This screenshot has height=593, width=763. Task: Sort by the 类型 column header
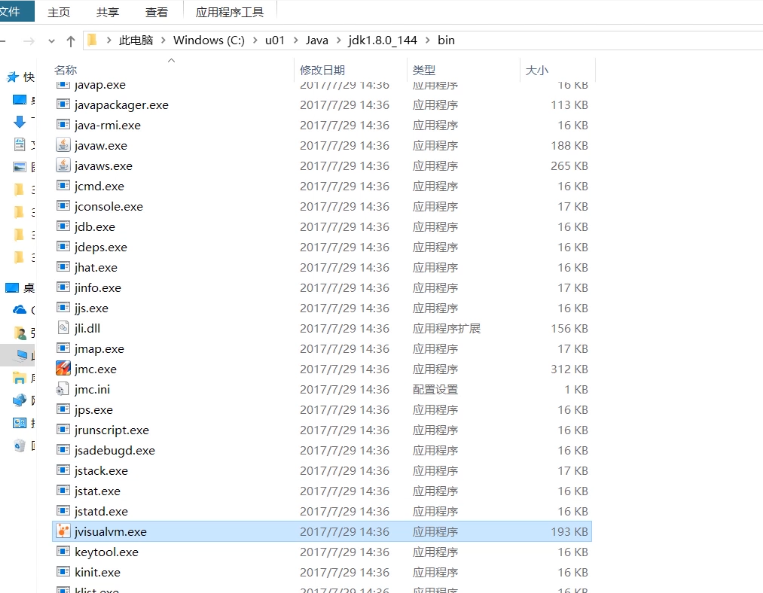424,70
